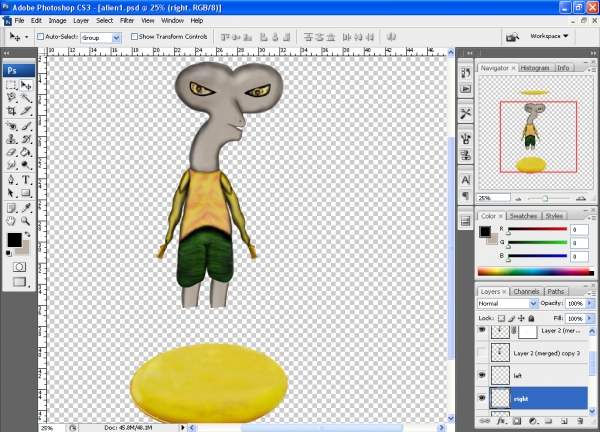Select the Notes tool
This screenshot has width=600, height=432.
[x=11, y=208]
